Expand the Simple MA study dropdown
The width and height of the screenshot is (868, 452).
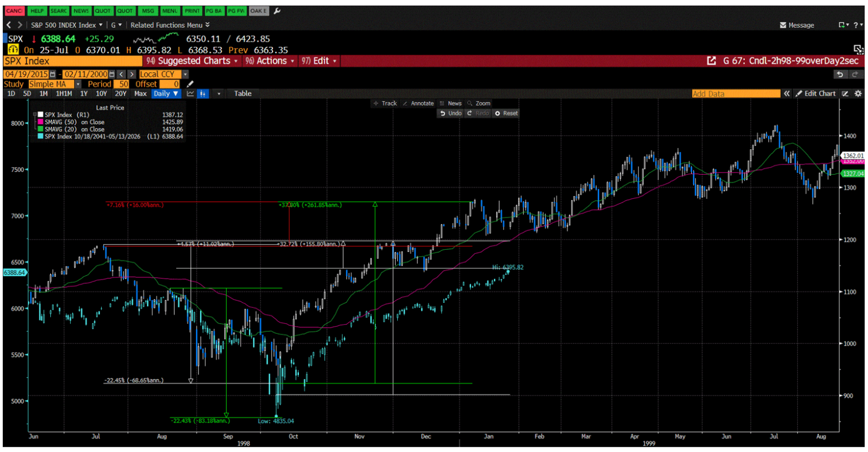(77, 84)
